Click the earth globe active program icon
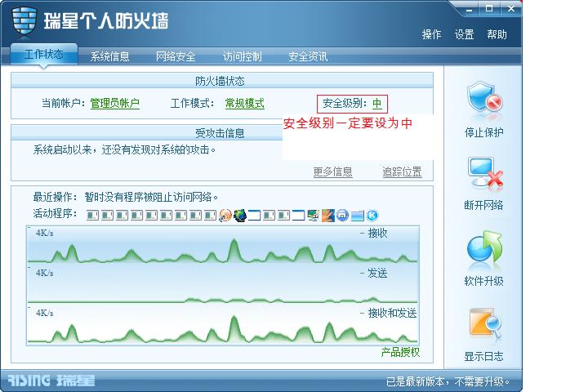The height and width of the screenshot is (392, 588). 239,216
